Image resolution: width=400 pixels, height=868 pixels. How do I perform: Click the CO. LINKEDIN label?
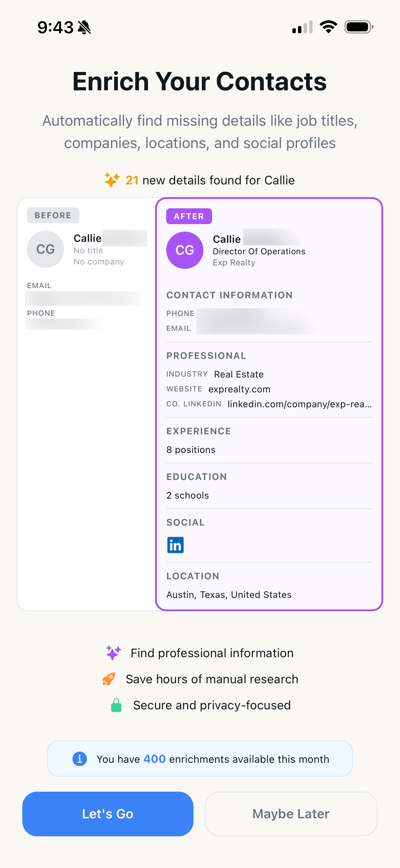click(194, 404)
